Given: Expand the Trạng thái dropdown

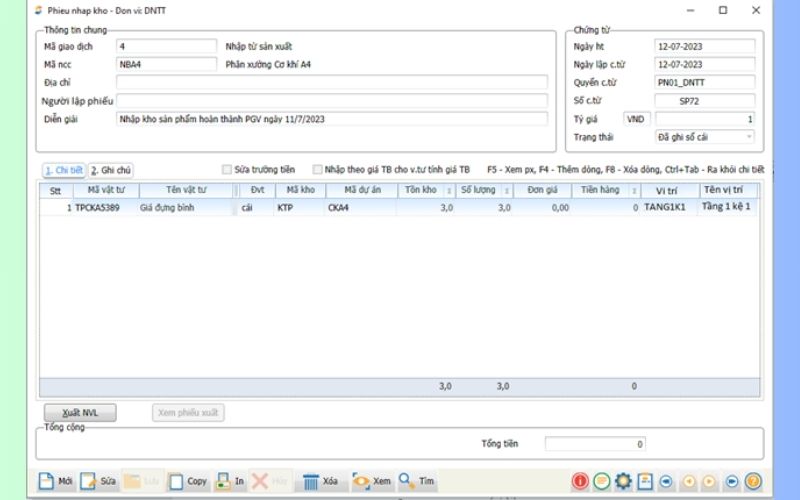Looking at the screenshot, I should pos(749,136).
